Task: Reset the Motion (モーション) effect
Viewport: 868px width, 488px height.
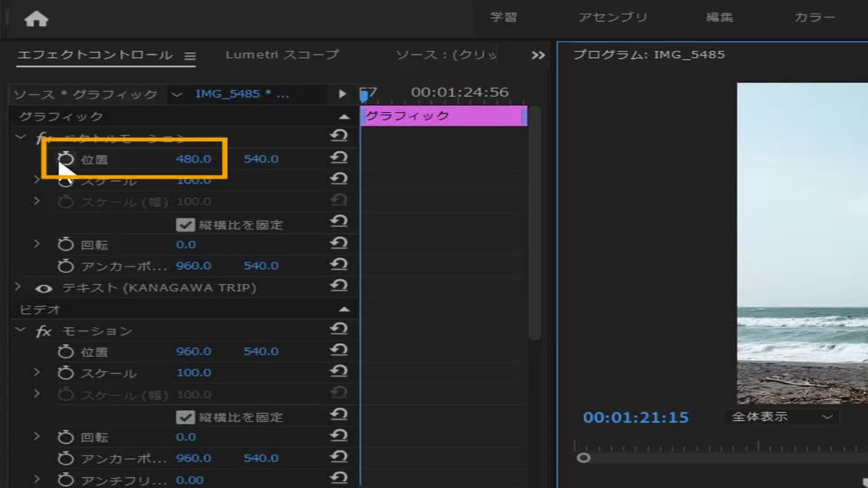Action: pyautogui.click(x=339, y=329)
